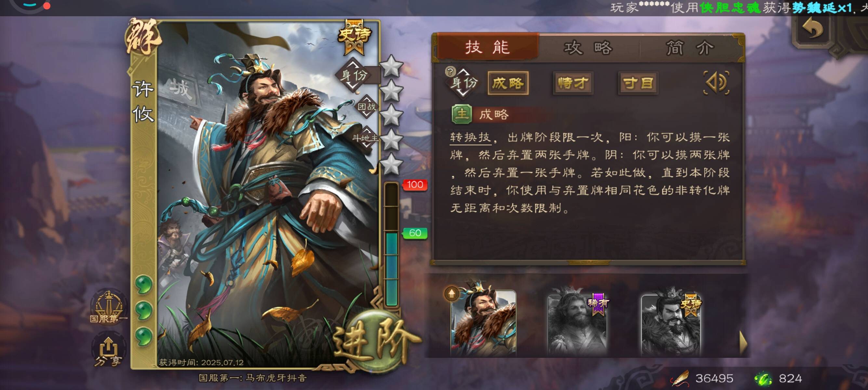Select the 斗地主 mode diamond

pos(366,137)
